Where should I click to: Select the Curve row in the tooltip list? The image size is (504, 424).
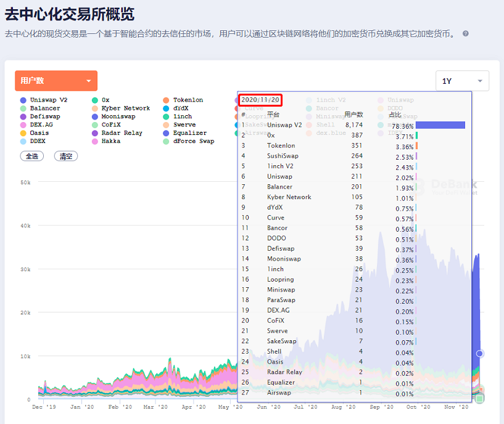click(x=275, y=218)
